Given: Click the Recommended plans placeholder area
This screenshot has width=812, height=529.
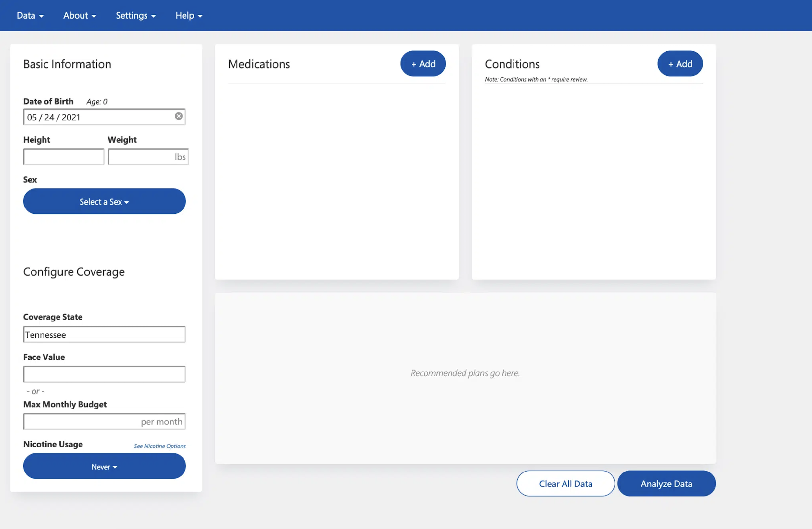Looking at the screenshot, I should [465, 373].
